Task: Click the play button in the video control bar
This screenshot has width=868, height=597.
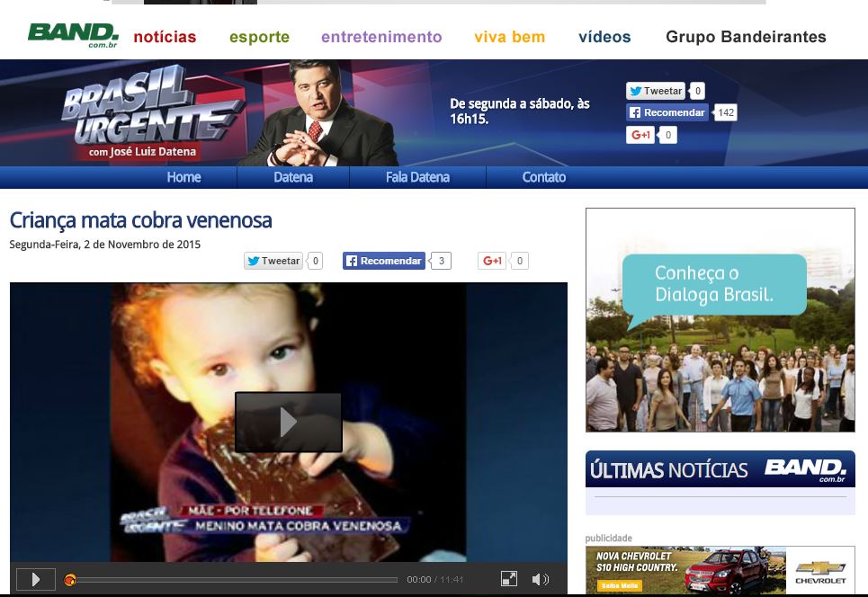Action: [x=36, y=579]
